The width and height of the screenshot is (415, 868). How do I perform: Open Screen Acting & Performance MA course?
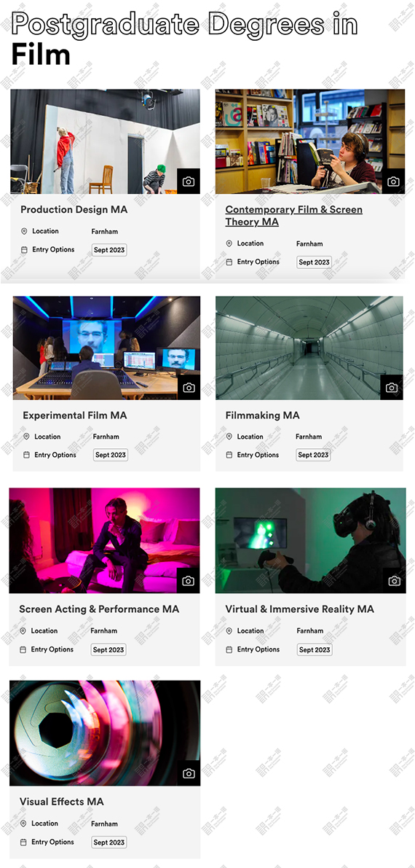tap(99, 609)
